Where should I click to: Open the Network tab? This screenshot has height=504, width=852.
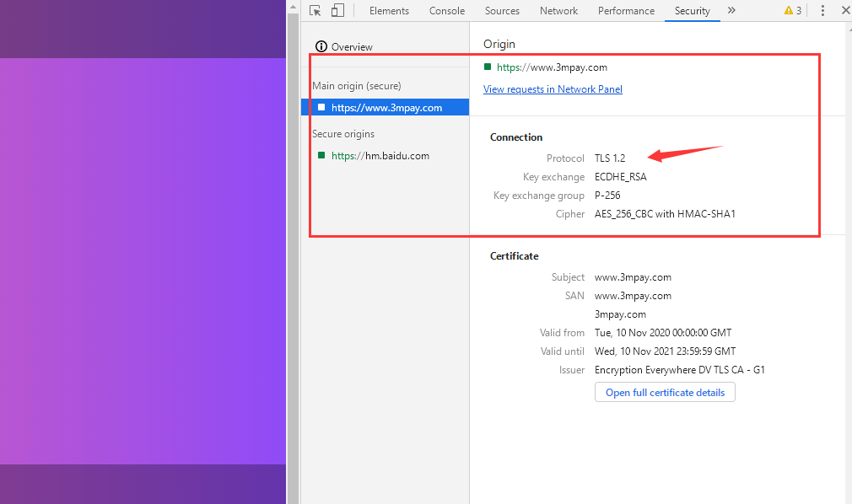coord(558,11)
